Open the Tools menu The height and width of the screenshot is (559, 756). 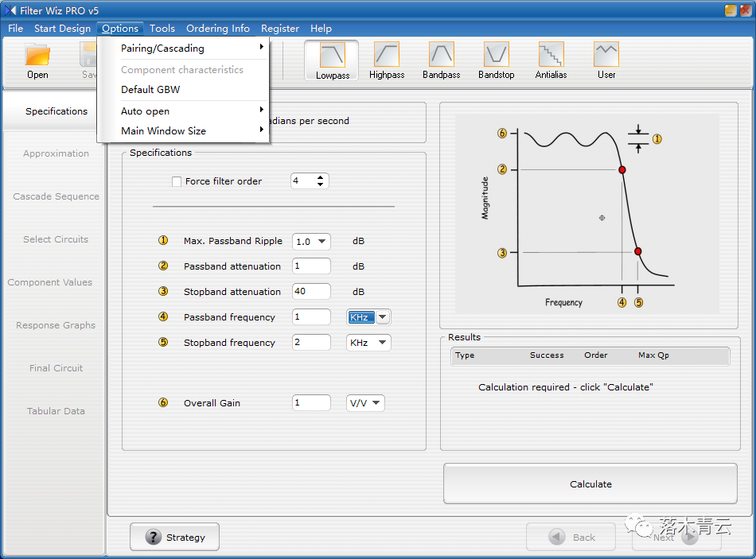[162, 29]
